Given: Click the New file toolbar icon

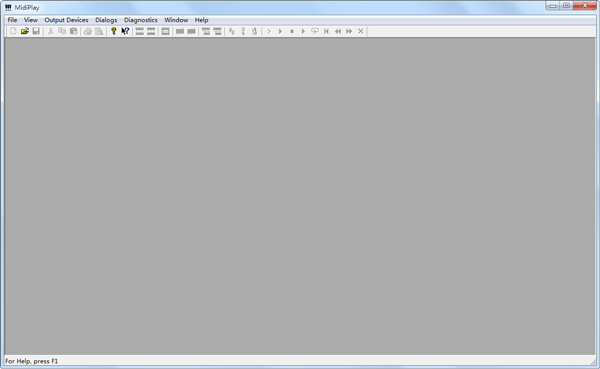Looking at the screenshot, I should pos(13,31).
